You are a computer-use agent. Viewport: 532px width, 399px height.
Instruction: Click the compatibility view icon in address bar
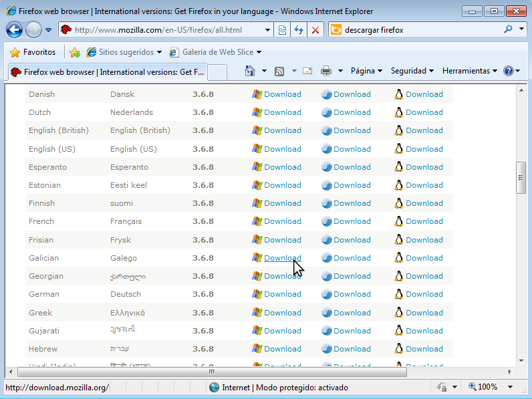[282, 30]
